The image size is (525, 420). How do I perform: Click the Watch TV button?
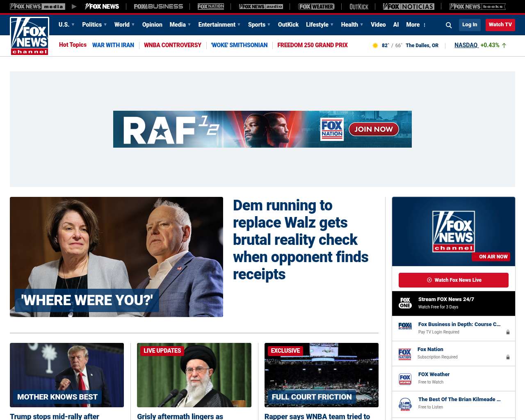500,25
